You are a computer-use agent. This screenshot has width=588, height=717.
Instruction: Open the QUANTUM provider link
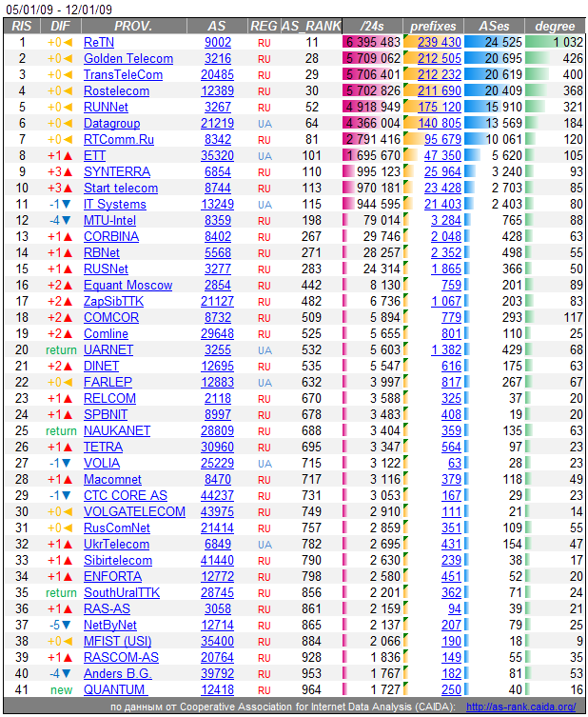115,690
